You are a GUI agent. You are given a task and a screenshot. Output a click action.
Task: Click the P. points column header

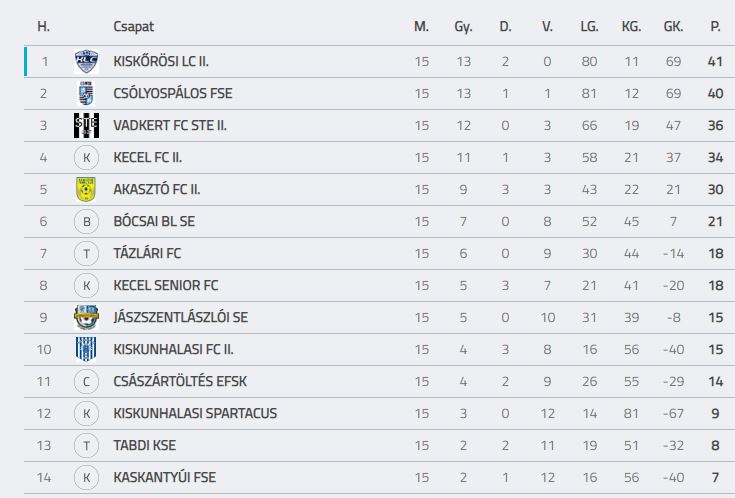pos(715,26)
